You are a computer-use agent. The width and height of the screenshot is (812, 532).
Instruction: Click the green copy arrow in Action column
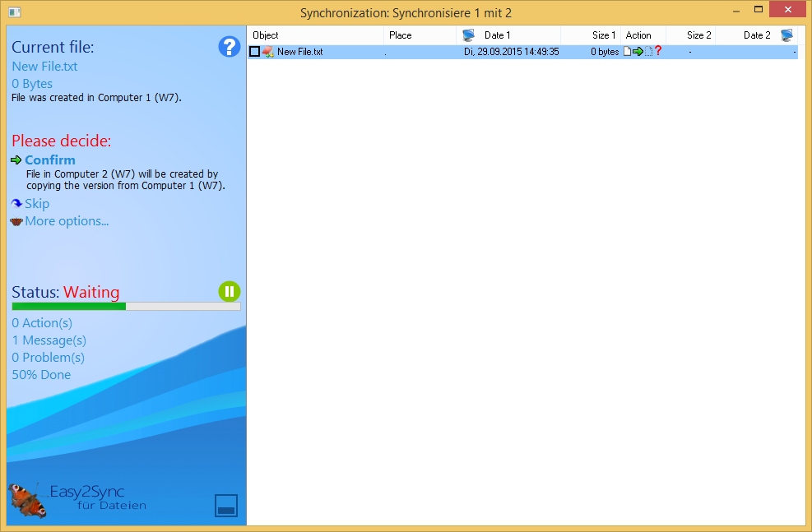pyautogui.click(x=638, y=52)
